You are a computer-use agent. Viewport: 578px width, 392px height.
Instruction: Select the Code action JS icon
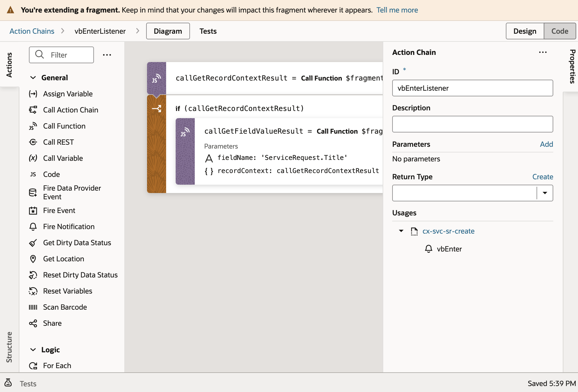point(33,175)
